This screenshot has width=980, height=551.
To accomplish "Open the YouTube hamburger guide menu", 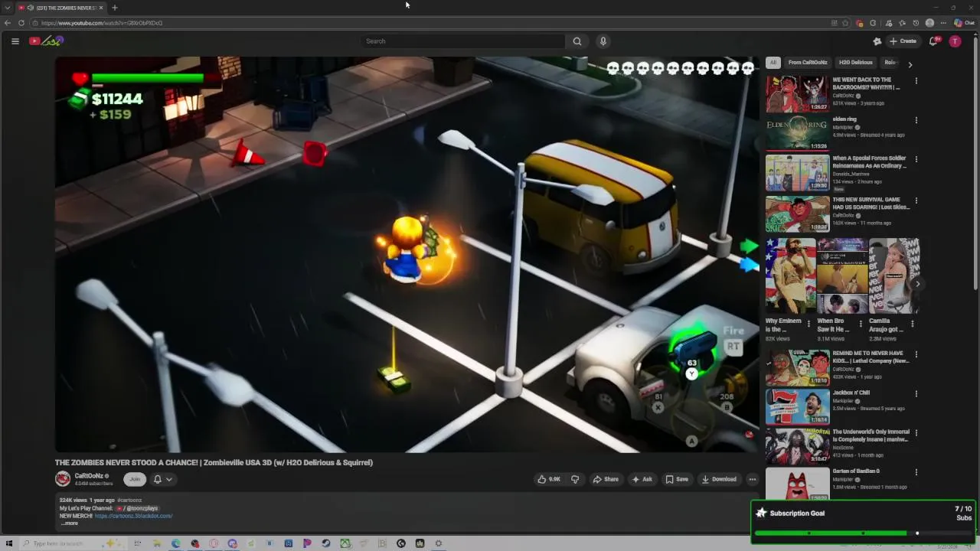I will 15,41.
